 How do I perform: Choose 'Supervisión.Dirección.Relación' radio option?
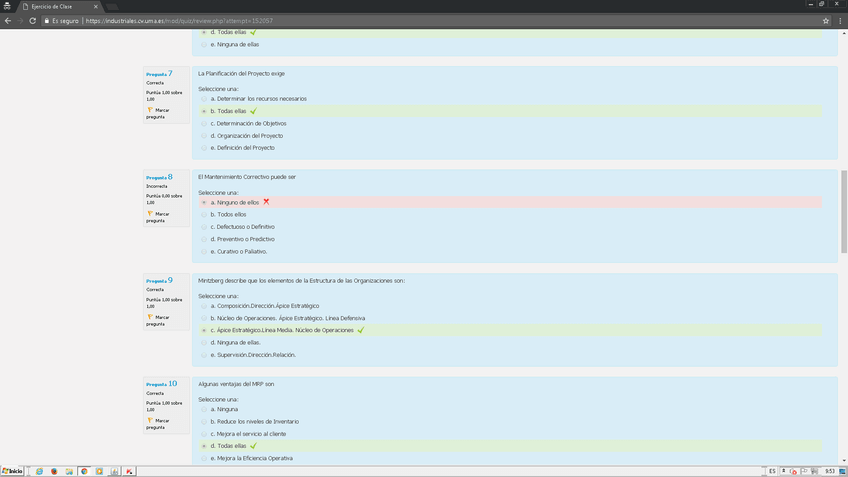204,355
